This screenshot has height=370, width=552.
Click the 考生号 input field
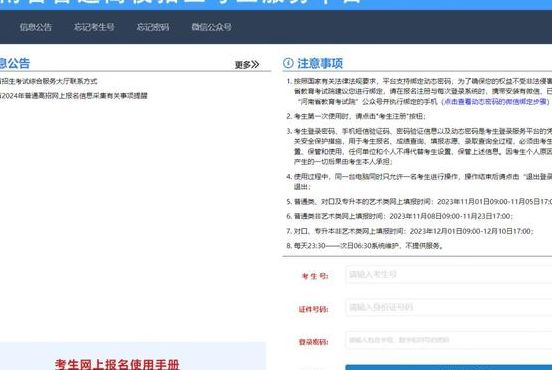pyautogui.click(x=449, y=274)
